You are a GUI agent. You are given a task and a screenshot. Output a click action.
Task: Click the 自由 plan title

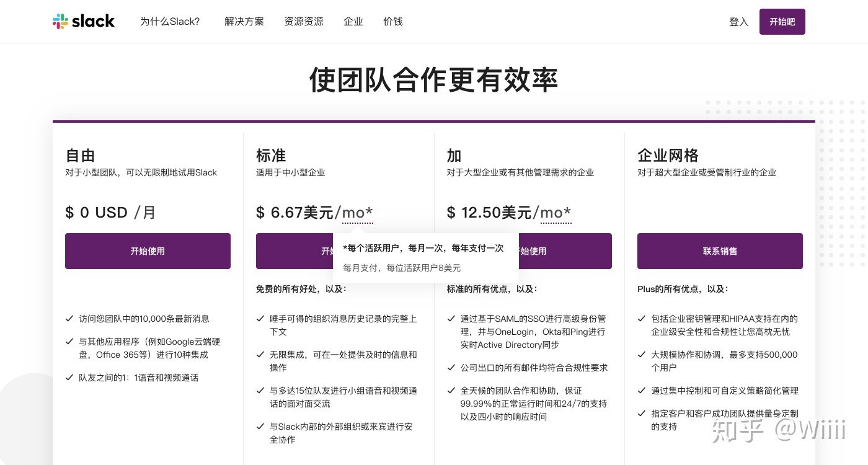coord(80,155)
